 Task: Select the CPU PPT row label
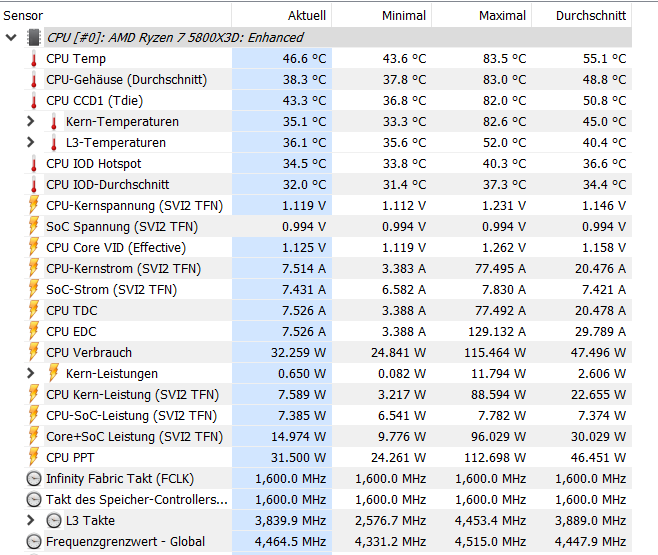pyautogui.click(x=70, y=457)
